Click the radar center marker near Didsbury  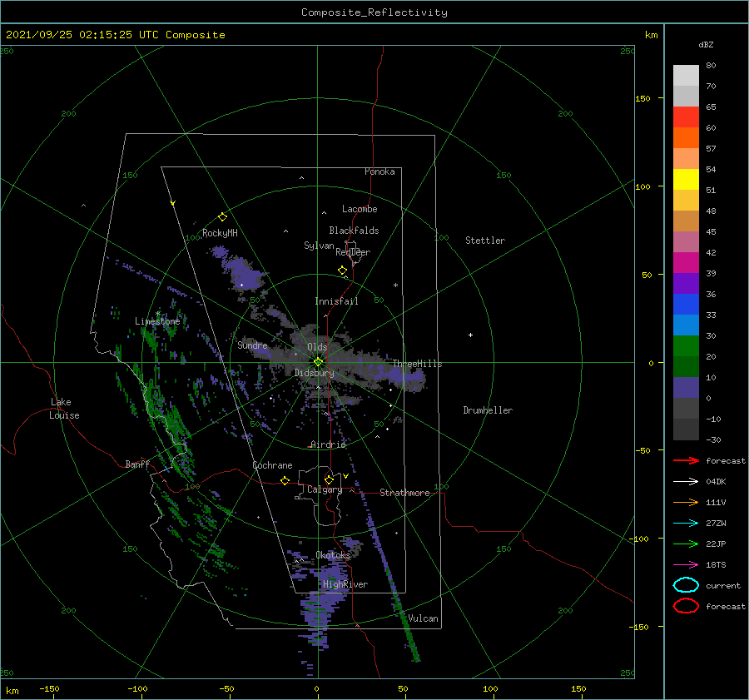pos(318,362)
